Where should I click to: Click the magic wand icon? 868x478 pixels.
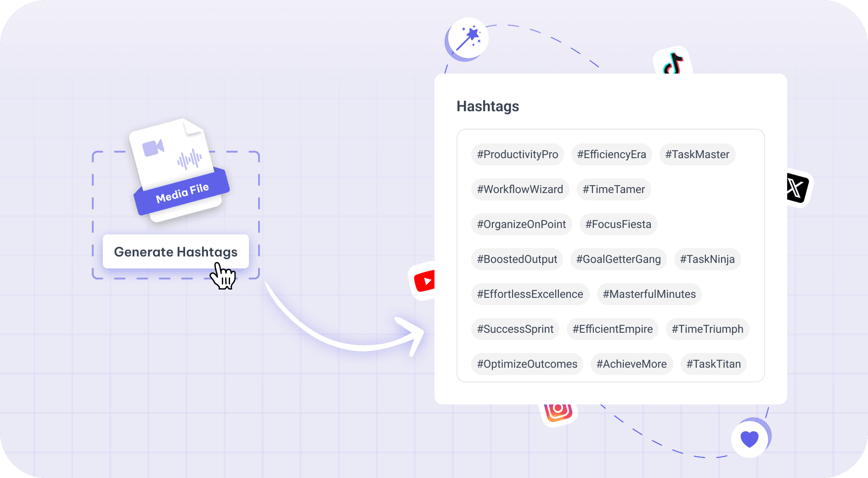pos(468,38)
